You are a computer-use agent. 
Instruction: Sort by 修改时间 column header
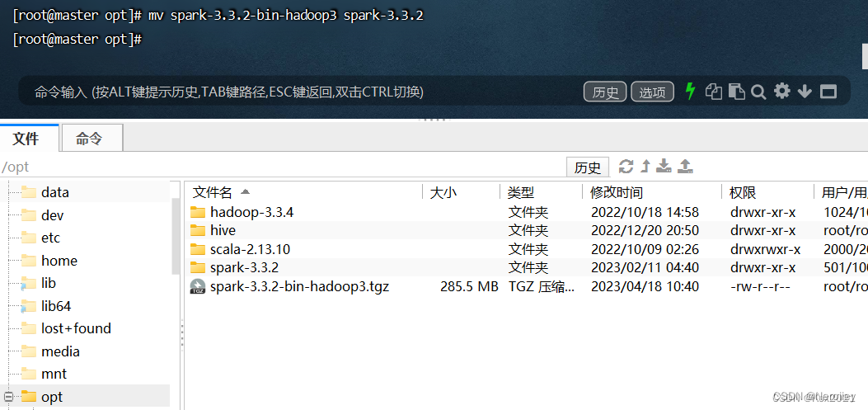click(x=617, y=192)
